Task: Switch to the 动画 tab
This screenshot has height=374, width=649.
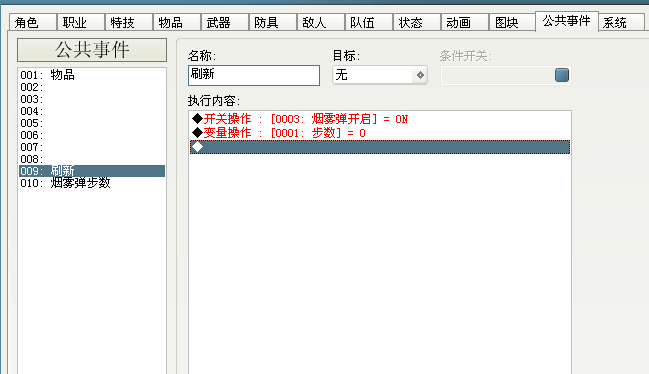Action: (x=465, y=22)
